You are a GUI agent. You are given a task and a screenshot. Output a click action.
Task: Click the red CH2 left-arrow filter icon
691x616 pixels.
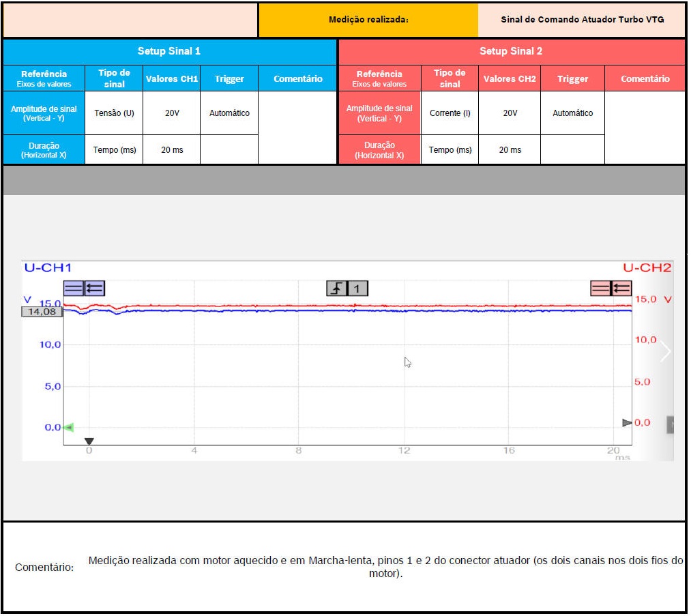click(x=621, y=289)
